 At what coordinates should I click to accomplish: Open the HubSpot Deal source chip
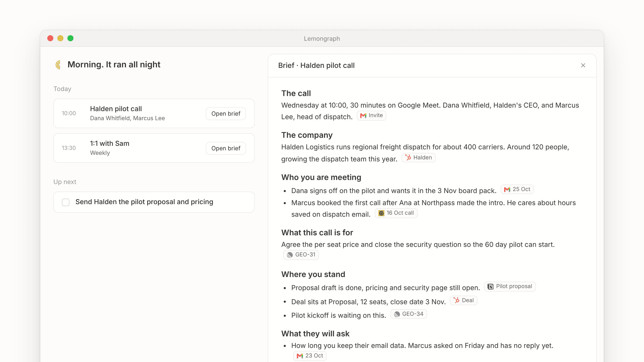(463, 300)
